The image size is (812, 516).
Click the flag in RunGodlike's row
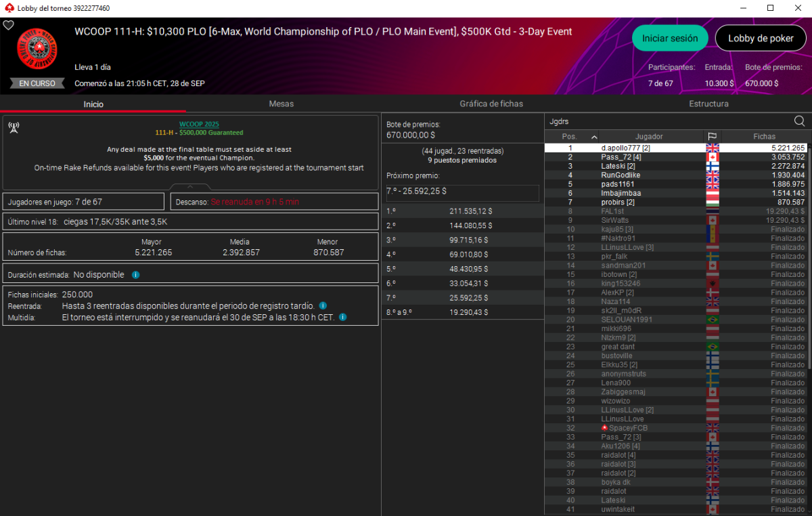[x=712, y=175]
